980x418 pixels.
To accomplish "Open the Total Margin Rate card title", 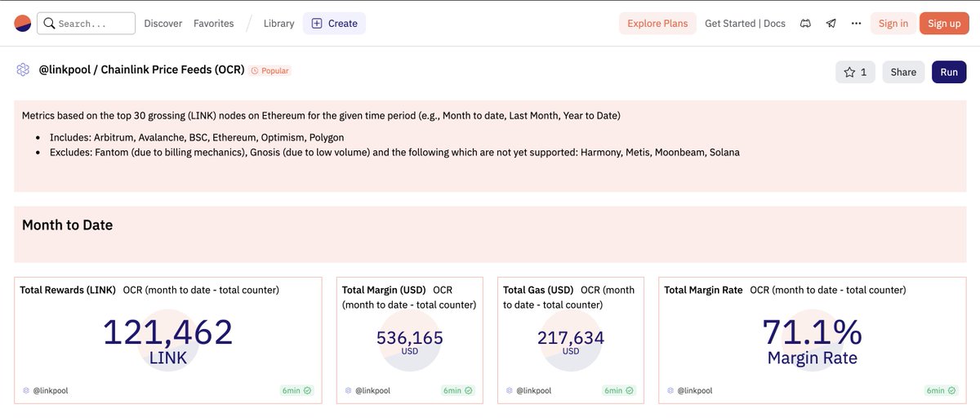I will point(703,290).
